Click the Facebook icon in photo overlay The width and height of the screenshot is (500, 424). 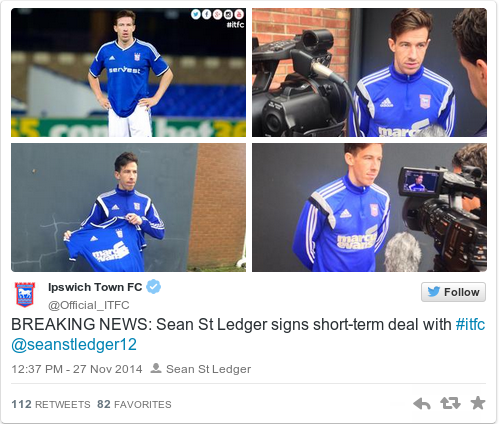pyautogui.click(x=206, y=14)
